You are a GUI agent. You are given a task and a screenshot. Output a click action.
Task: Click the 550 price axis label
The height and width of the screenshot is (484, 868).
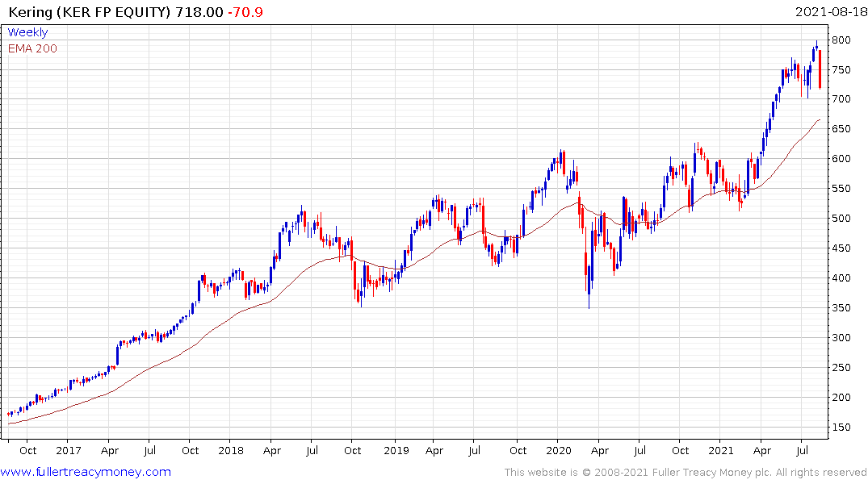coord(841,189)
